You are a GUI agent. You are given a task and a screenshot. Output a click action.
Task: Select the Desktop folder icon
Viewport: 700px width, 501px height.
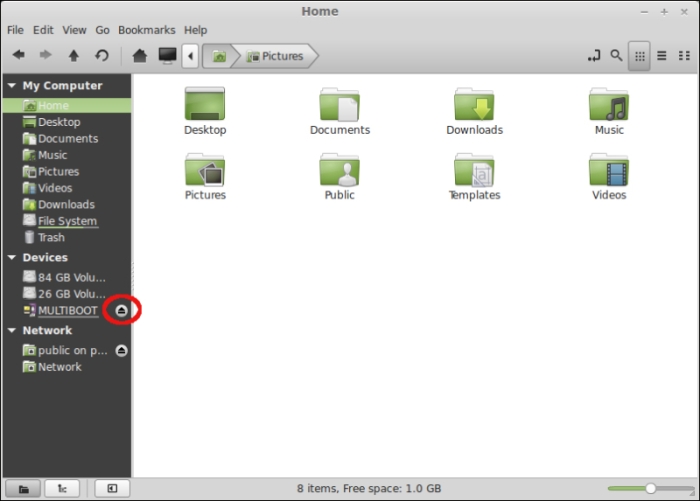pos(205,111)
